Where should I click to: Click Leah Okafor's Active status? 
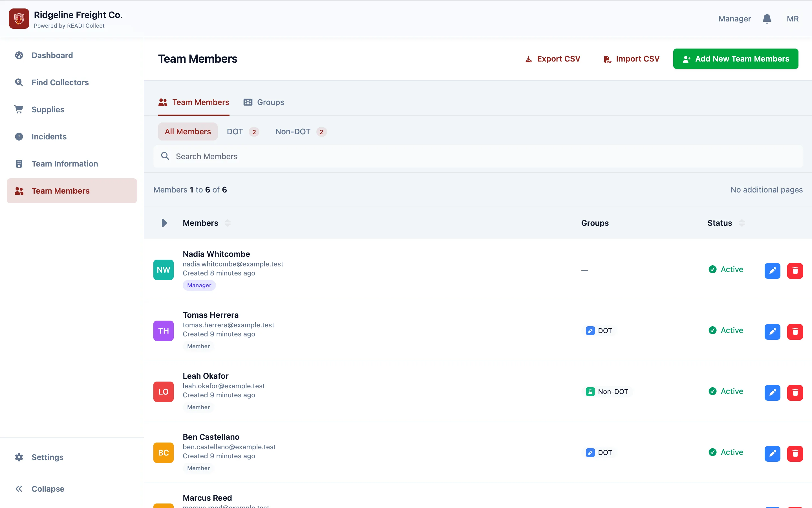(x=726, y=391)
